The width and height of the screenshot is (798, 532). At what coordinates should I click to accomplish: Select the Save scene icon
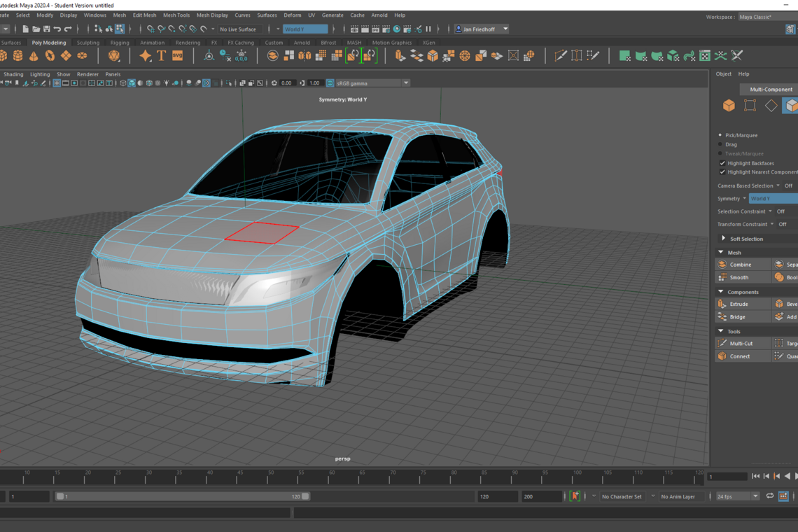(x=46, y=29)
